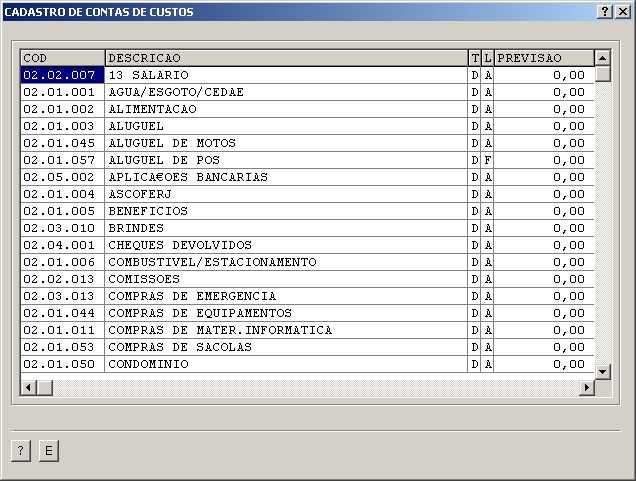This screenshot has height=481, width=636.
Task: Select the ALUGUEL DE MOTOS row
Action: tap(286, 143)
